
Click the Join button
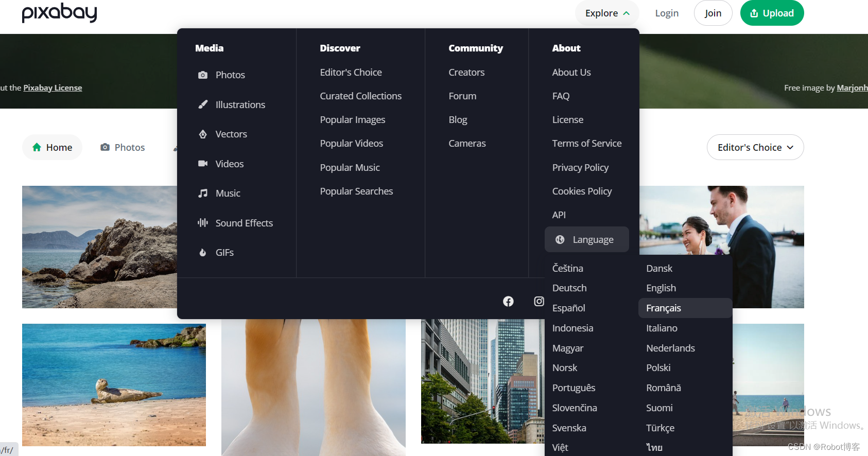coord(713,13)
